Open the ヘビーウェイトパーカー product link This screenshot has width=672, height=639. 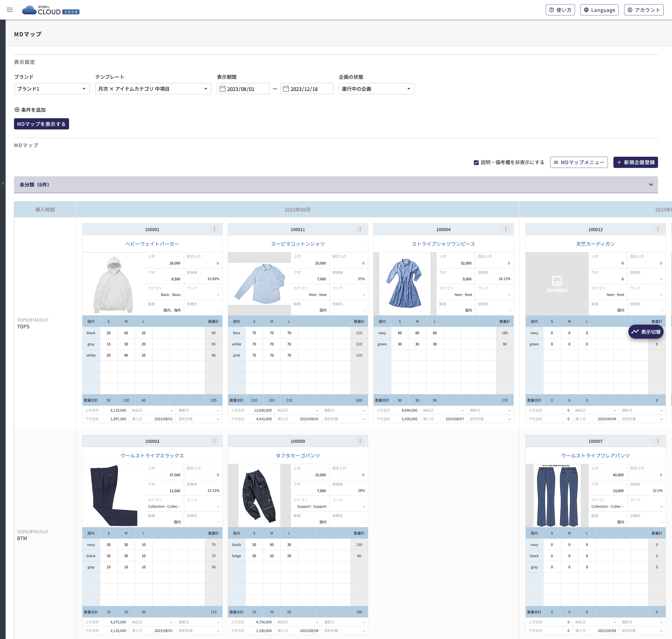click(x=152, y=244)
